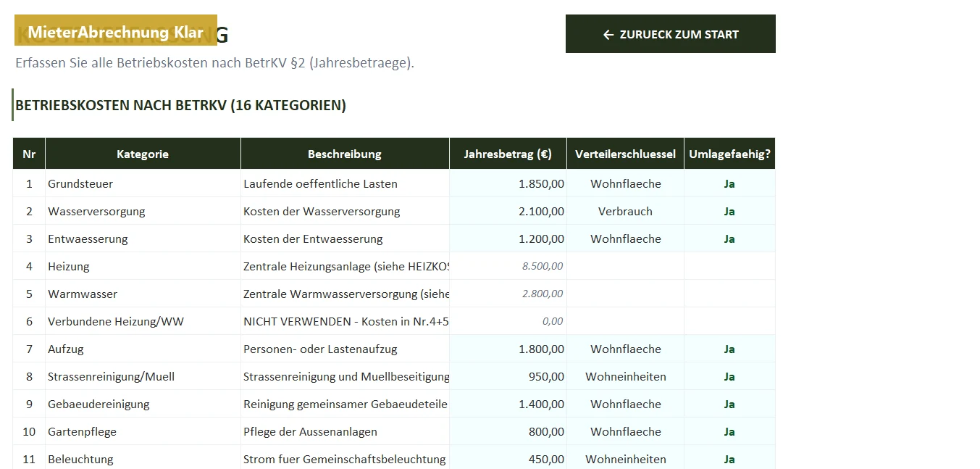The width and height of the screenshot is (980, 469).
Task: Select the Nr column header
Action: click(x=29, y=154)
